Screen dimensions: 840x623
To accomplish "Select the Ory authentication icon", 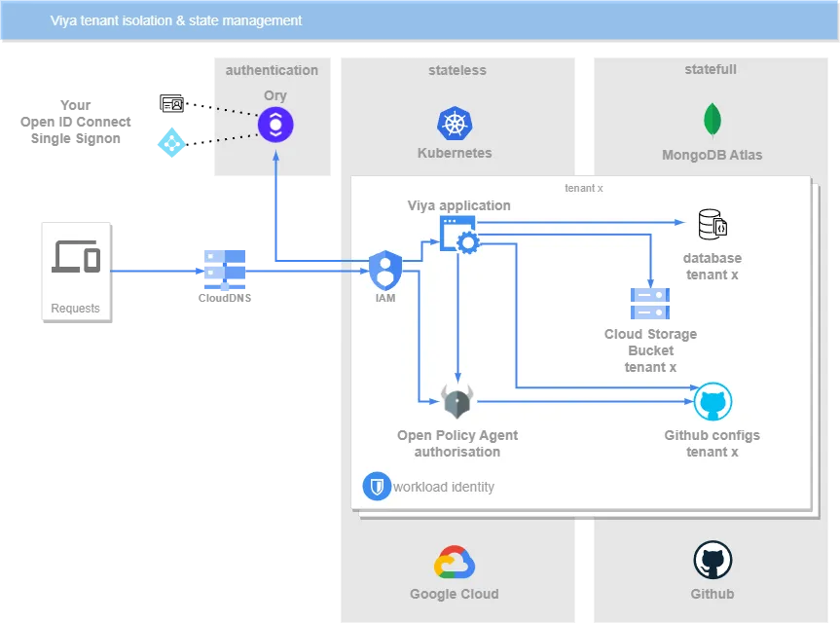I will 275,125.
